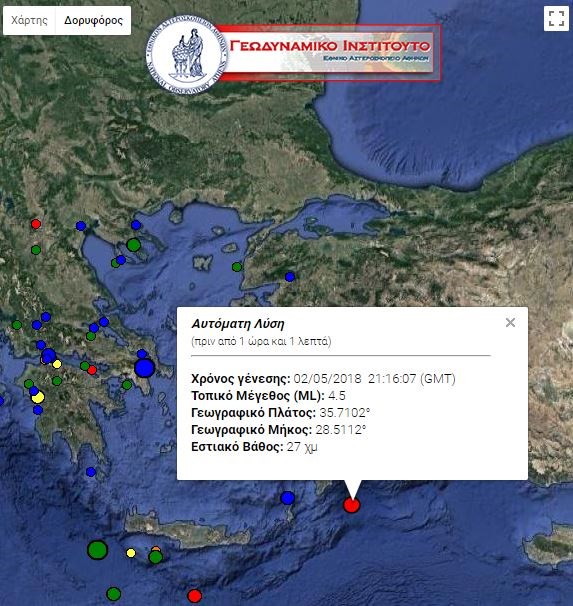Open the red marker in northern Greece
Image resolution: width=573 pixels, height=606 pixels.
click(36, 224)
